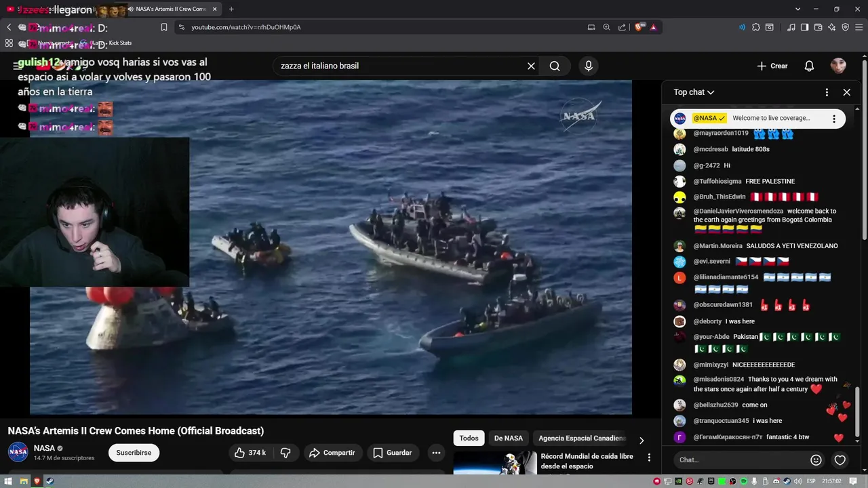Click the share page icon in address bar
Viewport: 868px width, 488px height.
pyautogui.click(x=622, y=27)
